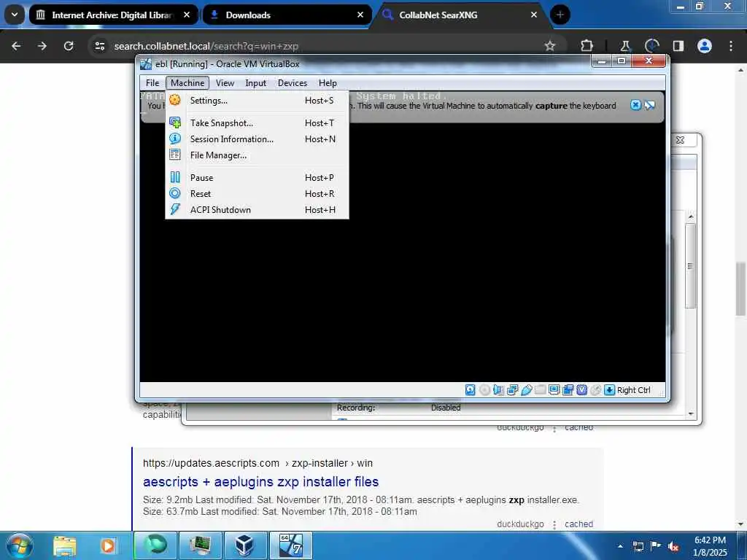This screenshot has width=747, height=560.
Task: Click the audio status icon
Action: [x=498, y=390]
